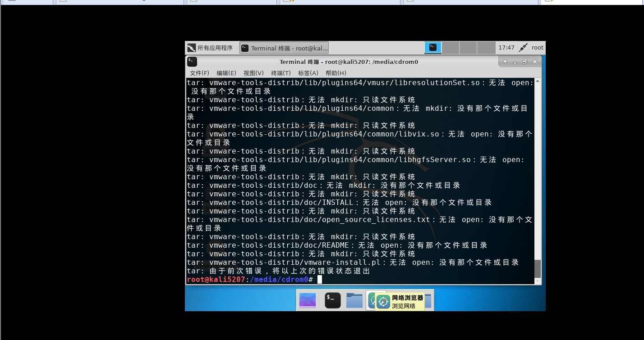Click the terminal icon in the window title bar
The height and width of the screenshot is (340, 644).
192,62
